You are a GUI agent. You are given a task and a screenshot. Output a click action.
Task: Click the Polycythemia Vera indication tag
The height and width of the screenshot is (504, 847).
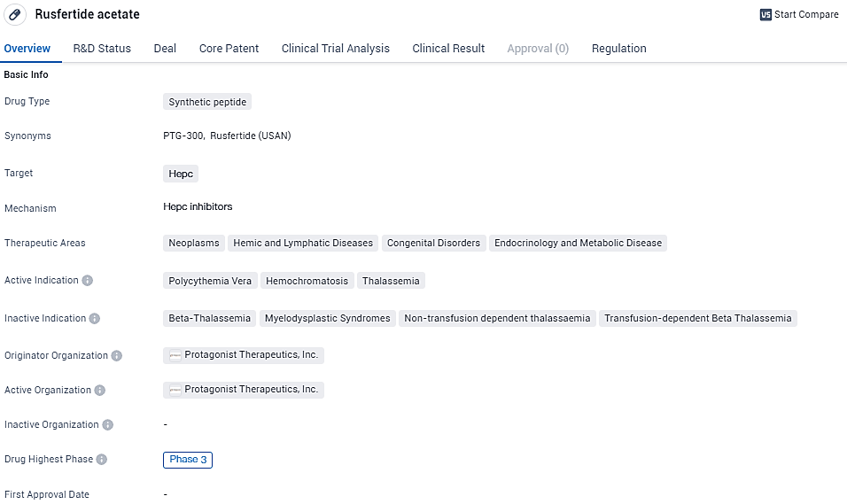210,281
